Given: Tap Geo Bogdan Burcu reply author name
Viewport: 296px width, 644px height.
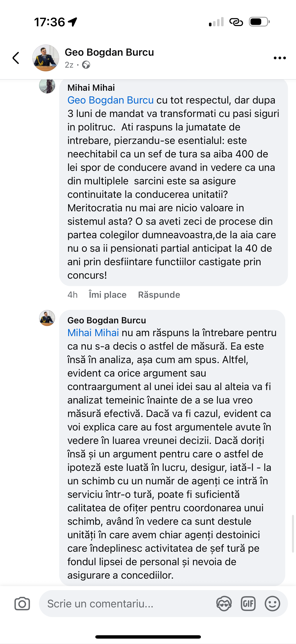Looking at the screenshot, I should (x=107, y=320).
